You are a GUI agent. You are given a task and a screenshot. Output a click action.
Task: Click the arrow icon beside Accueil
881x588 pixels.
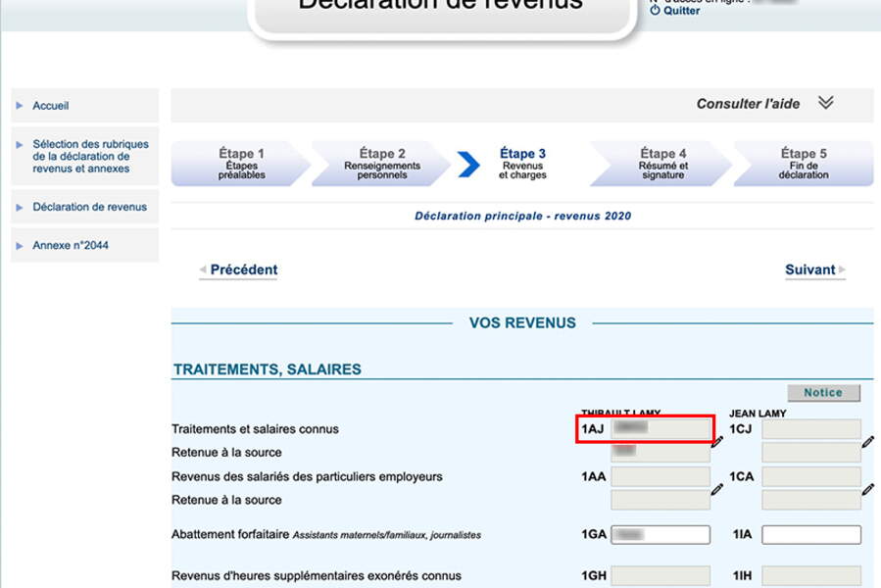pos(17,105)
